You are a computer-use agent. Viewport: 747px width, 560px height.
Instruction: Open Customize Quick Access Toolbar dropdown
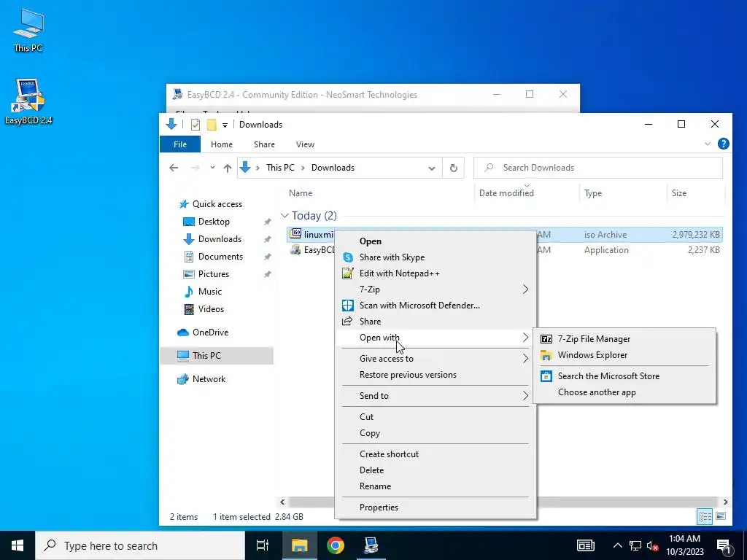click(225, 125)
